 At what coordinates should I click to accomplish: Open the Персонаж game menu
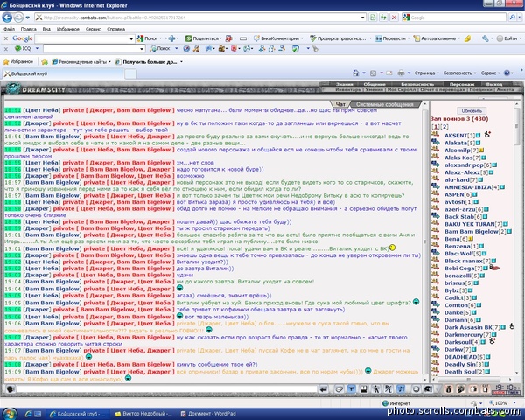point(462,84)
